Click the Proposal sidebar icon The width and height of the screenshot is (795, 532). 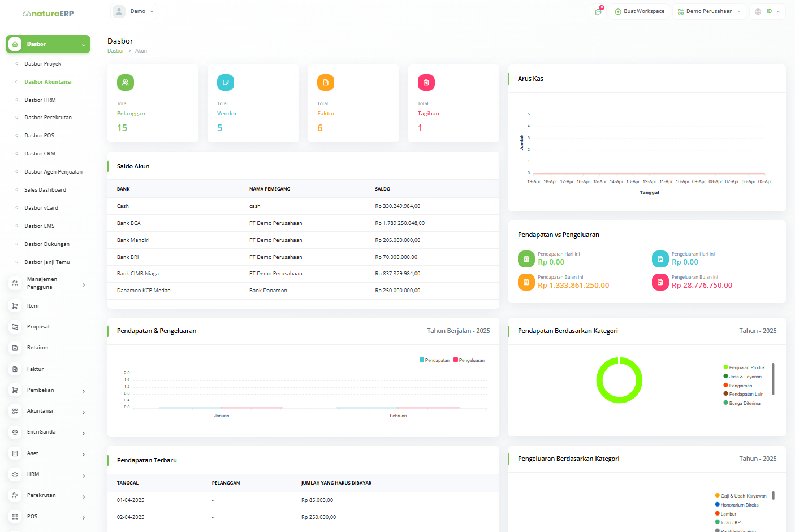[x=15, y=327]
